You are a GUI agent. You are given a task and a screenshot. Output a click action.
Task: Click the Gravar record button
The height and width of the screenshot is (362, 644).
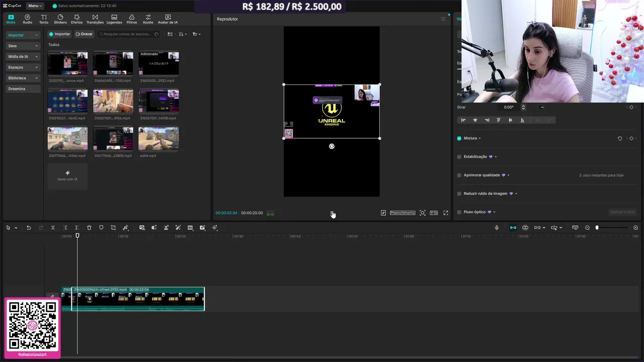pos(84,34)
